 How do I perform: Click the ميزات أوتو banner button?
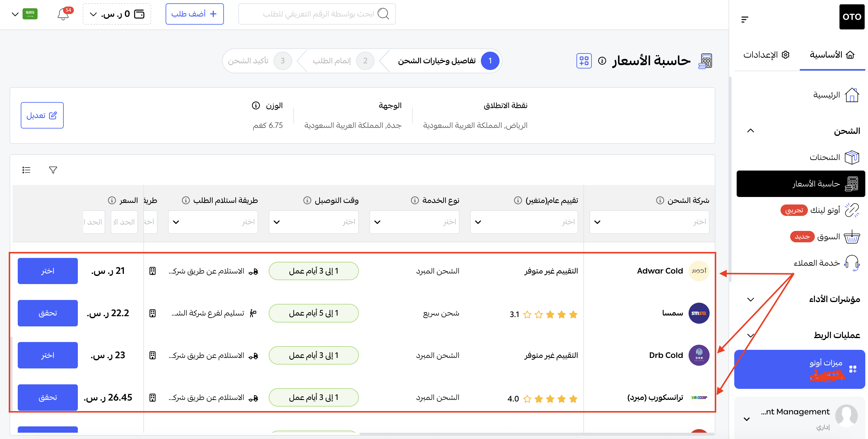click(x=799, y=369)
